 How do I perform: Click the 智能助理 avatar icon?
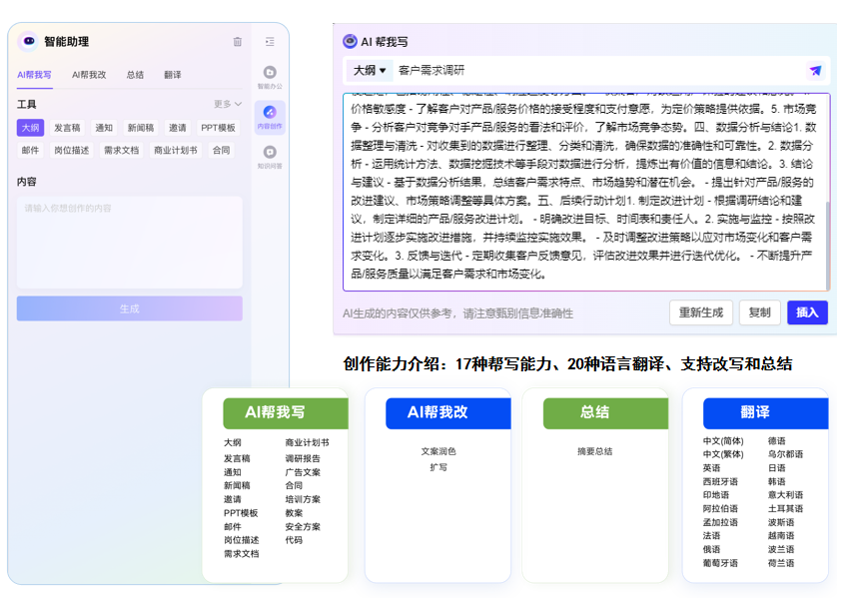28,41
